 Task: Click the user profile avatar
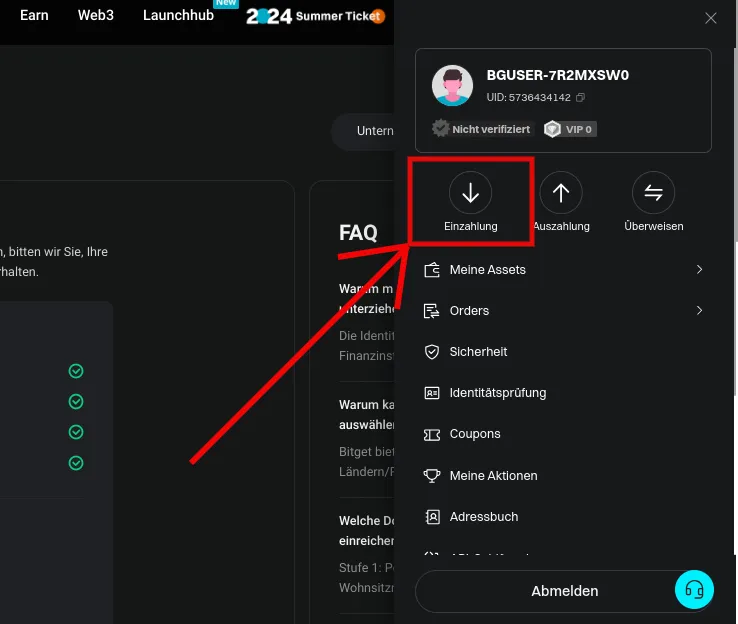(x=452, y=86)
